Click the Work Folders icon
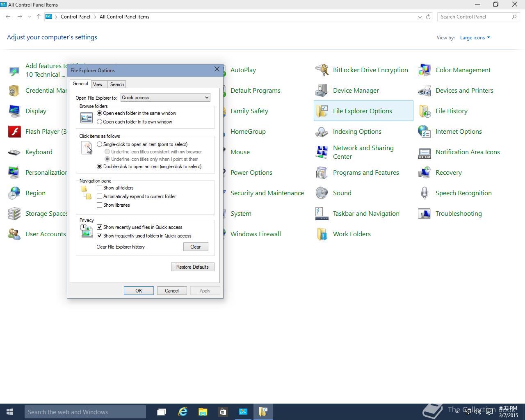Viewport: 525px width, 420px height. [x=322, y=234]
